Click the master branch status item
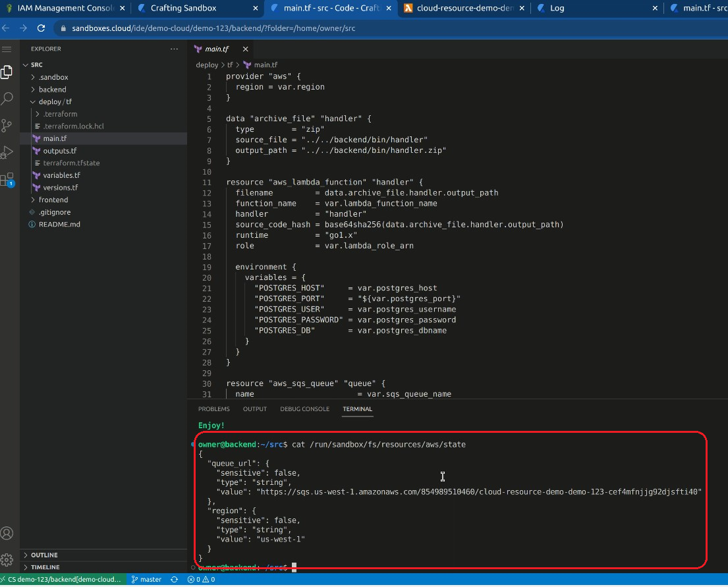Viewport: 728px width, 587px height. 146,580
